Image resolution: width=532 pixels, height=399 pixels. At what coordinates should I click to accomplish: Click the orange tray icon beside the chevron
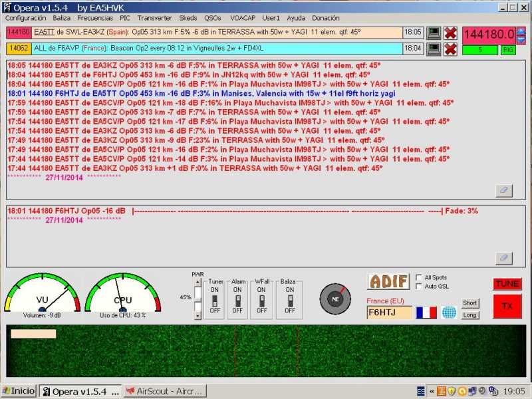coord(442,391)
